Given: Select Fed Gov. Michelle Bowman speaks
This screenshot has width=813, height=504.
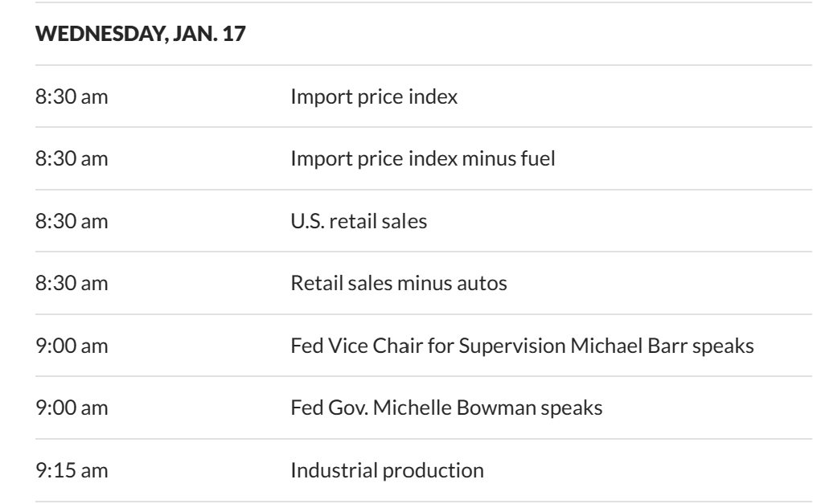Looking at the screenshot, I should point(446,408).
